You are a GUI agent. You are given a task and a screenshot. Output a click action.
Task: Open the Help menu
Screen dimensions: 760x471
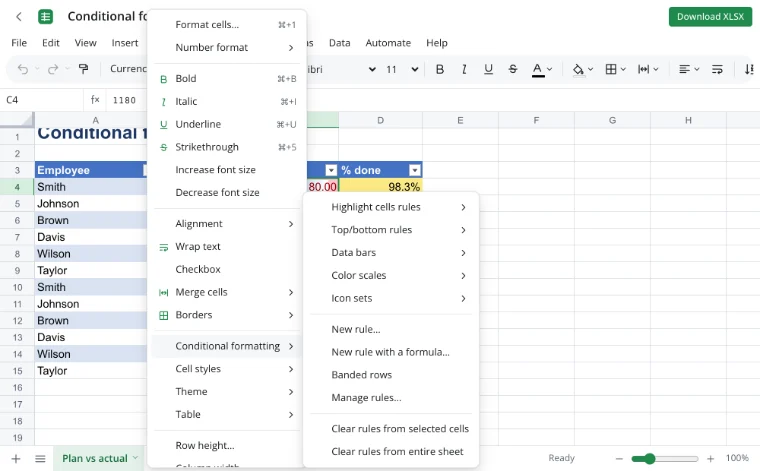[x=437, y=43]
